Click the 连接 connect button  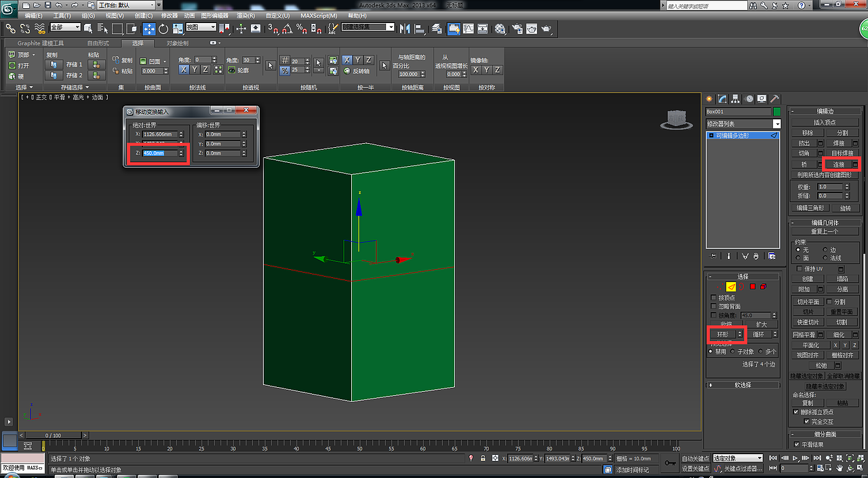[839, 164]
